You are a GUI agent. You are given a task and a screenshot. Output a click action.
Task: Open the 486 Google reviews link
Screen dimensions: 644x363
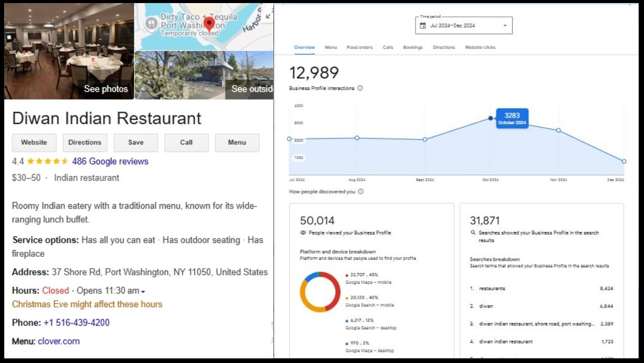pyautogui.click(x=110, y=161)
